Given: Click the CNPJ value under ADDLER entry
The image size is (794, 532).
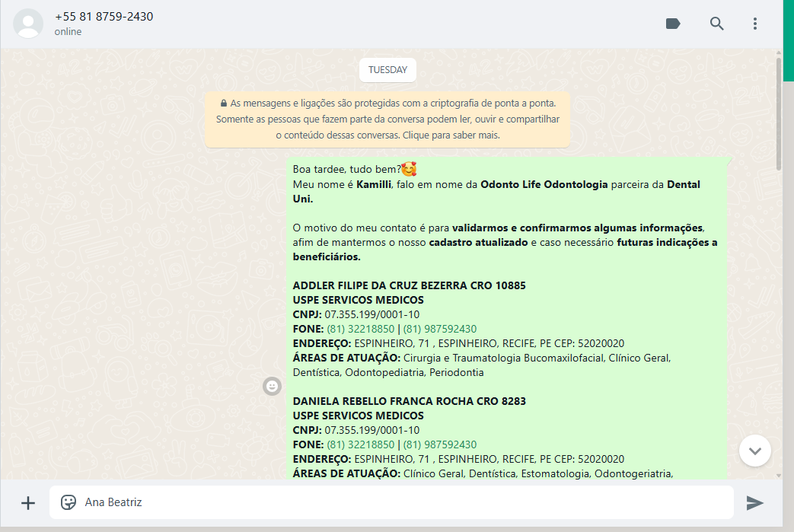Looking at the screenshot, I should coord(371,315).
